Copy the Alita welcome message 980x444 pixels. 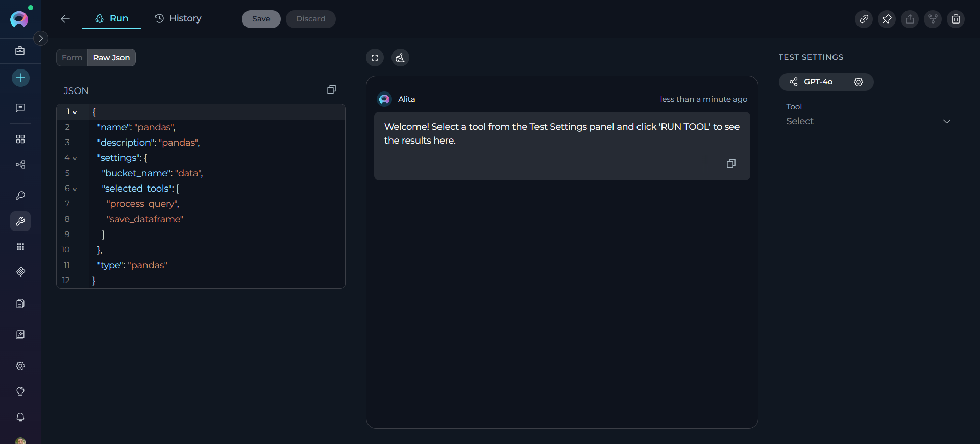(731, 163)
